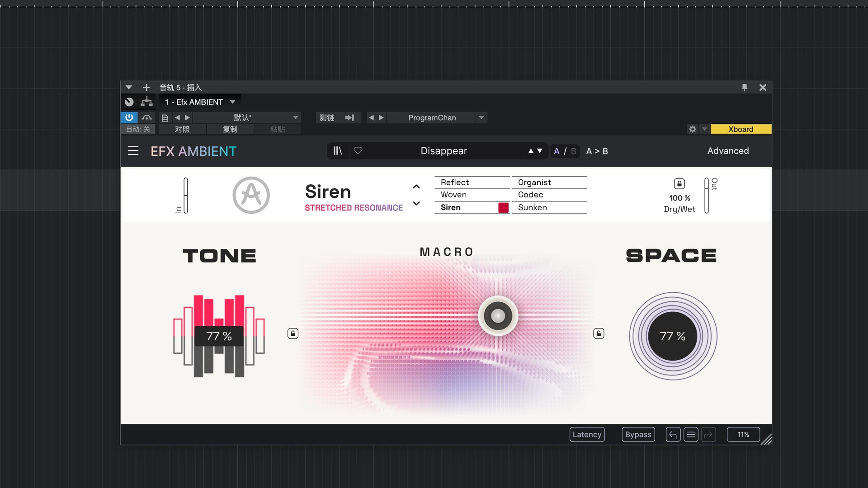Open the edit history list icon
The height and width of the screenshot is (488, 868).
click(x=691, y=435)
